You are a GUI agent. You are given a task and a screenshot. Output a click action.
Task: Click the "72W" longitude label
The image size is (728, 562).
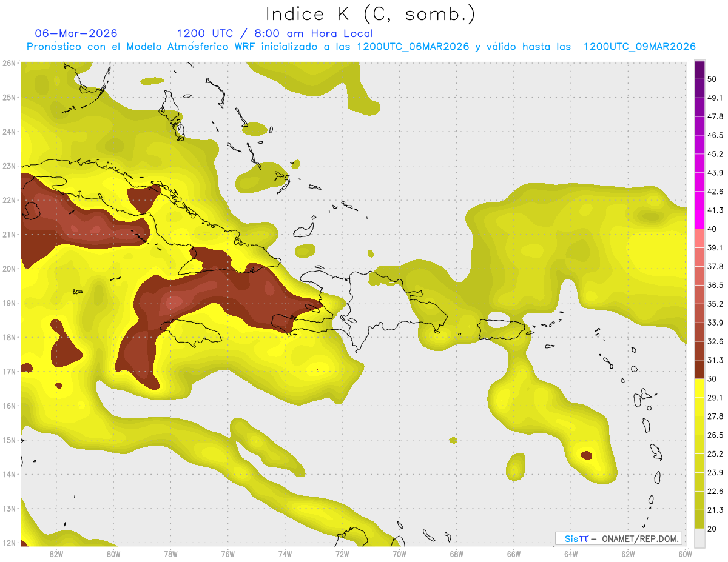click(x=342, y=554)
